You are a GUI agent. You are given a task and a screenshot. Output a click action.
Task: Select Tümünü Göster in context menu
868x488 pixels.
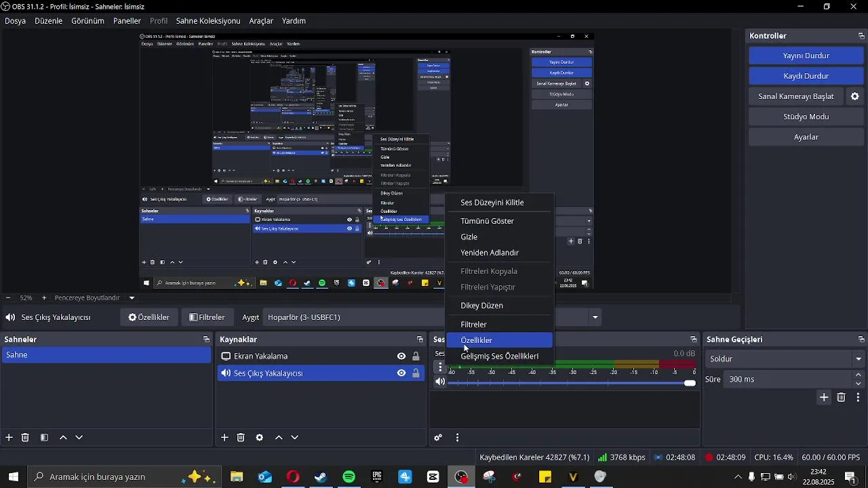pyautogui.click(x=500, y=221)
